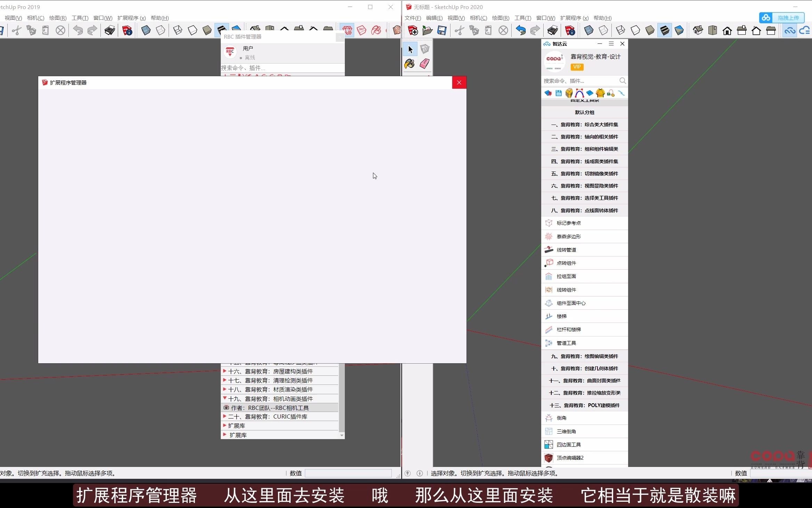Open 九、靠背教育：绘图编辑类插件 group
Screen dimensions: 812x508
[x=584, y=356]
